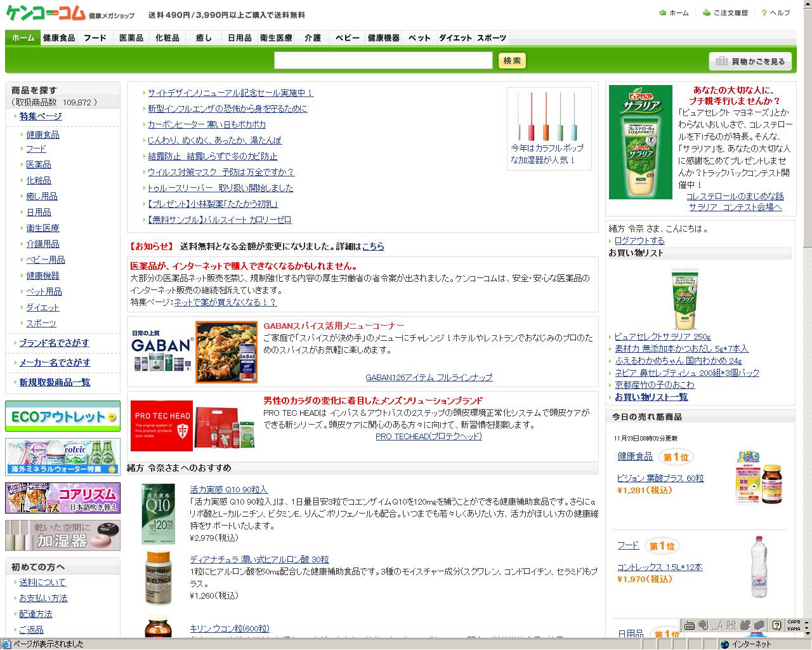Open the 加湿器 humidifier banner
Image resolution: width=812 pixels, height=650 pixels.
pos(63,535)
